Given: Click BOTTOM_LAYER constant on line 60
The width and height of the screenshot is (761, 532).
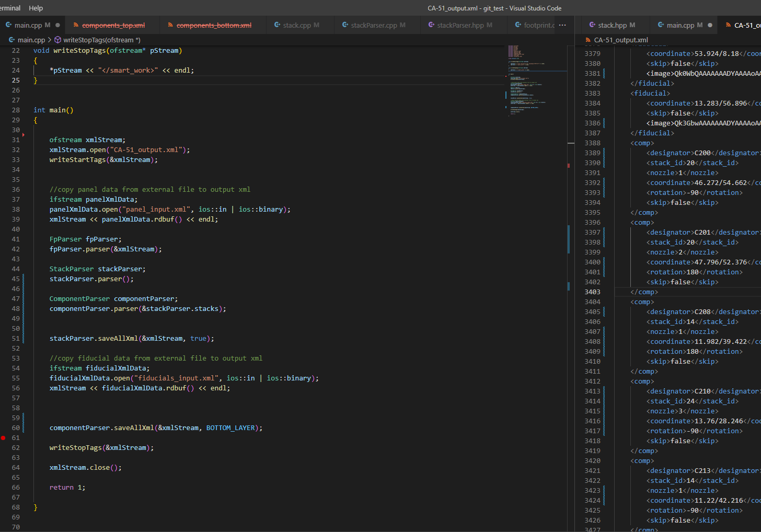Looking at the screenshot, I should coord(230,427).
